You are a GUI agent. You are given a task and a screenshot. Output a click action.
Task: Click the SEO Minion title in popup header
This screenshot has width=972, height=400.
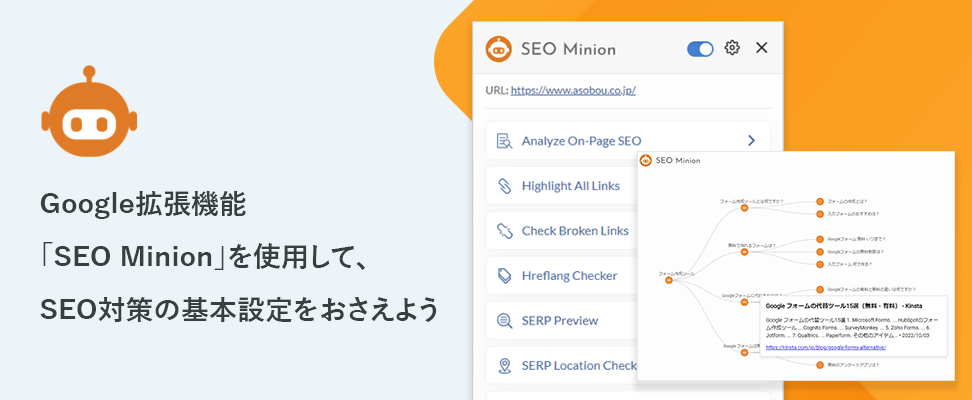568,49
